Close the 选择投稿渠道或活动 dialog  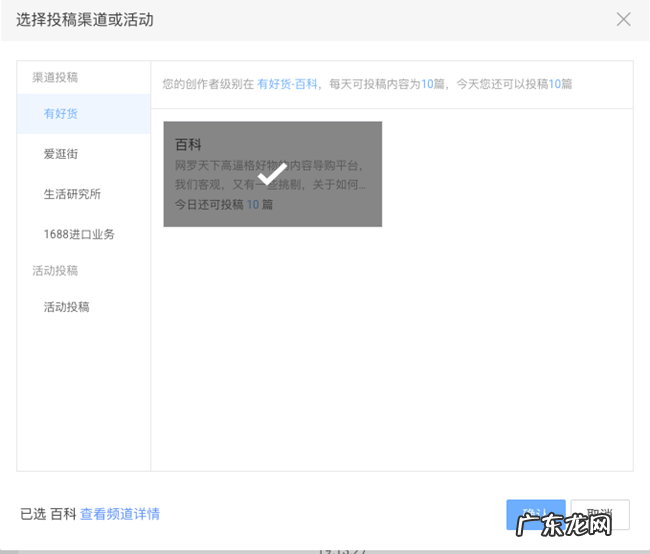[x=624, y=19]
